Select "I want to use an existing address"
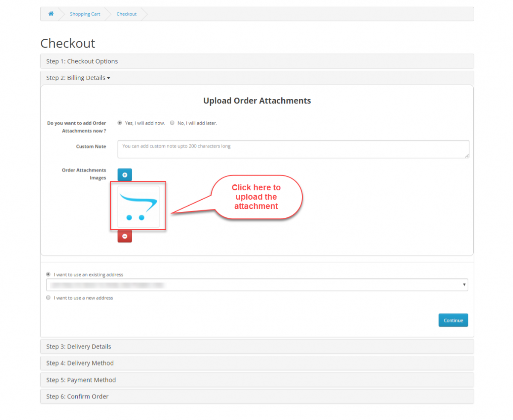This screenshot has width=513, height=420. tap(48, 274)
